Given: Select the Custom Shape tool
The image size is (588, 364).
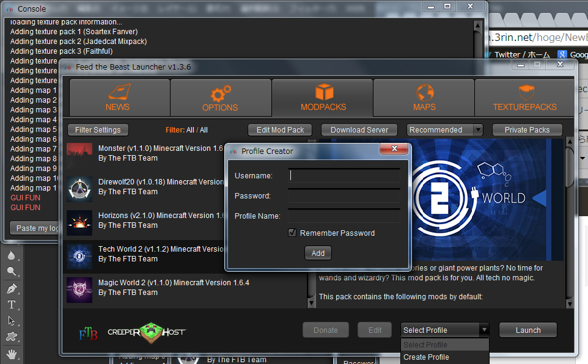Looking at the screenshot, I should (x=11, y=337).
